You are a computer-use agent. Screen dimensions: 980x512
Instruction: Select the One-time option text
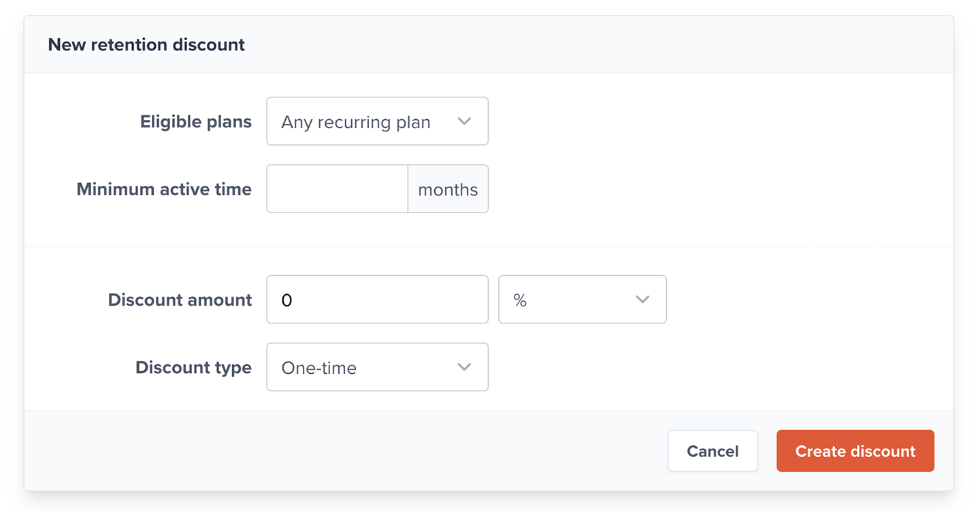tap(319, 368)
